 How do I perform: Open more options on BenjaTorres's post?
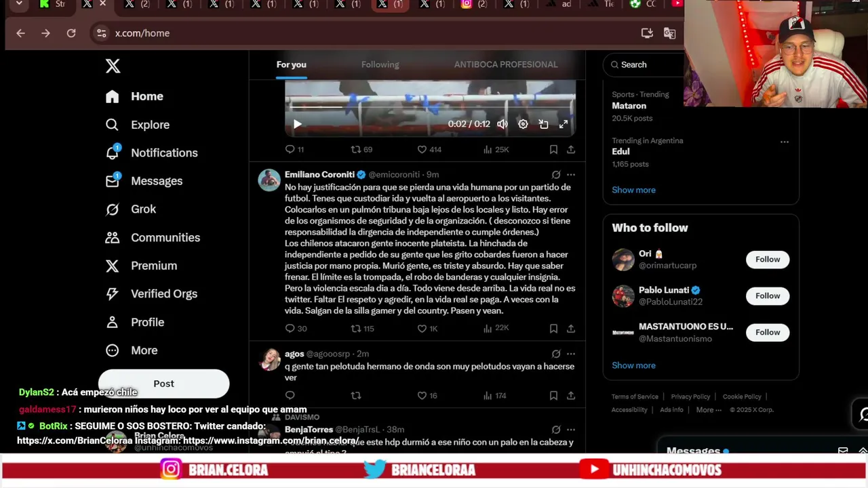(571, 429)
